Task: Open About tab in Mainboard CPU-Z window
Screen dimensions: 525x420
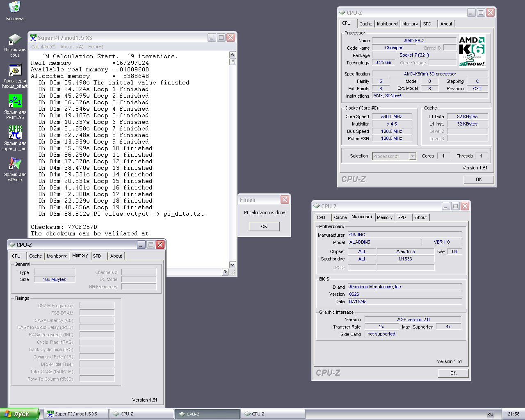Action: point(421,217)
